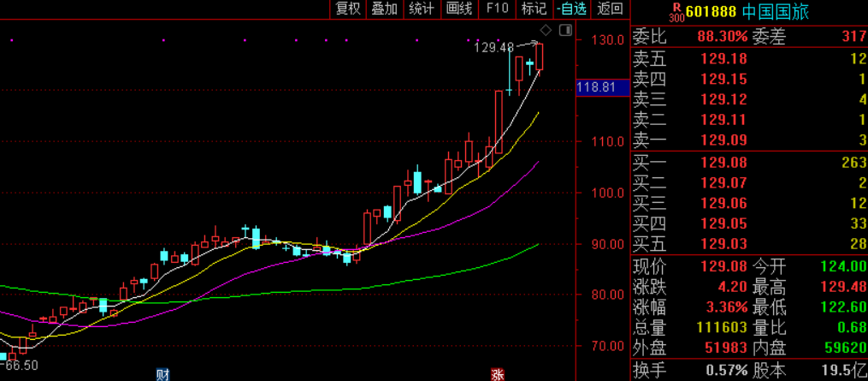The width and height of the screenshot is (868, 381).
Task: Open F10 company information
Action: tap(497, 9)
